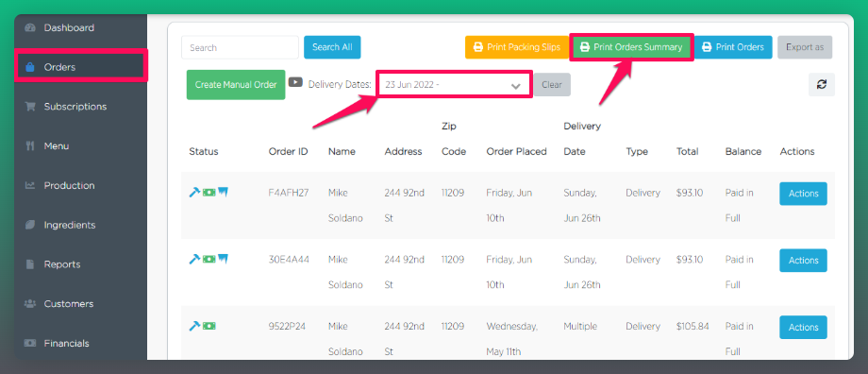Click the $105.84 total value
Image resolution: width=868 pixels, height=374 pixels.
pyautogui.click(x=692, y=327)
